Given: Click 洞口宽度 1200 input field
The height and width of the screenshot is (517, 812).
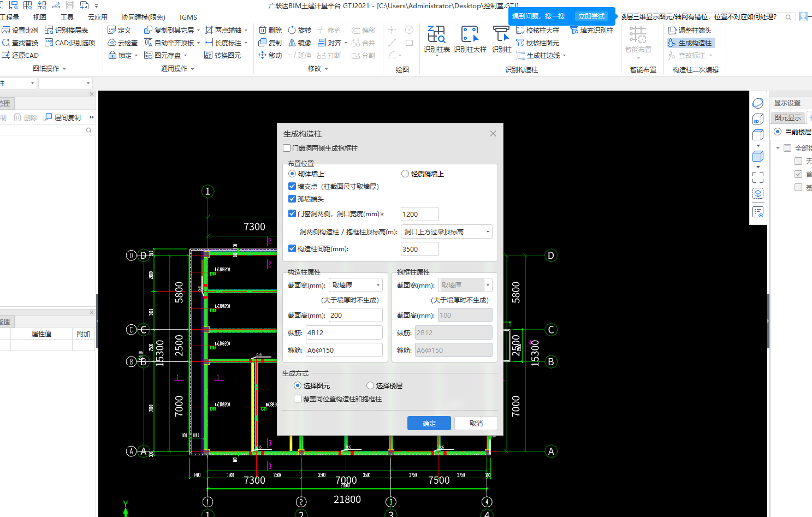Looking at the screenshot, I should coord(419,214).
